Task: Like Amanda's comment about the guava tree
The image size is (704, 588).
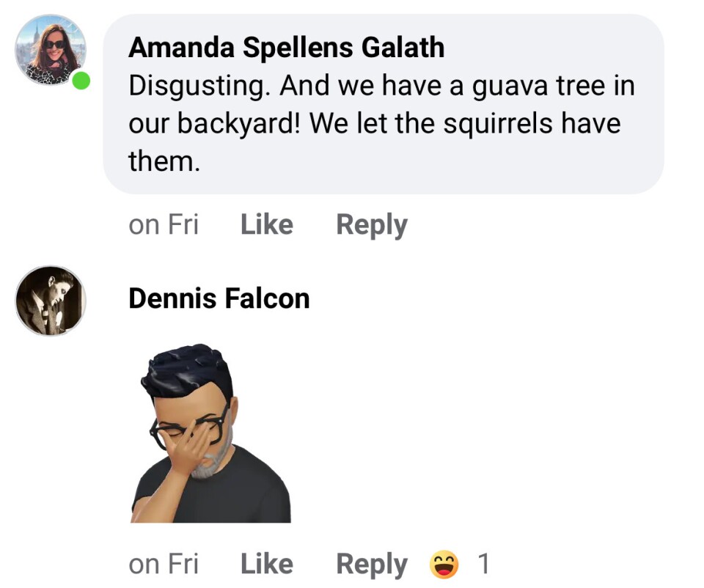Action: tap(265, 224)
